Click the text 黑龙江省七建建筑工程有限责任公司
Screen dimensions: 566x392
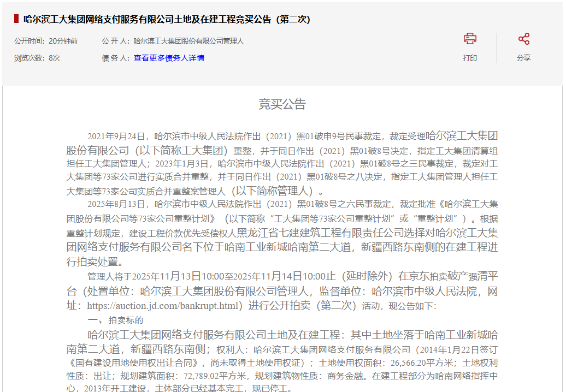320,233
